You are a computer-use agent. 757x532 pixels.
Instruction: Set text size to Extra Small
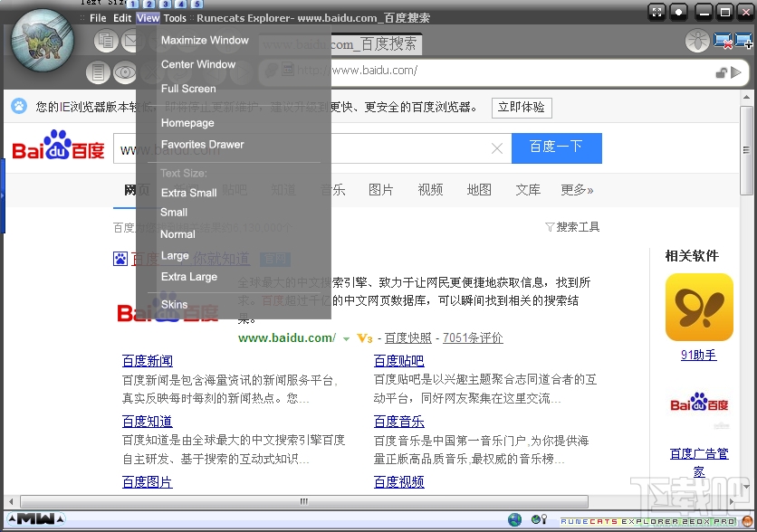(188, 193)
